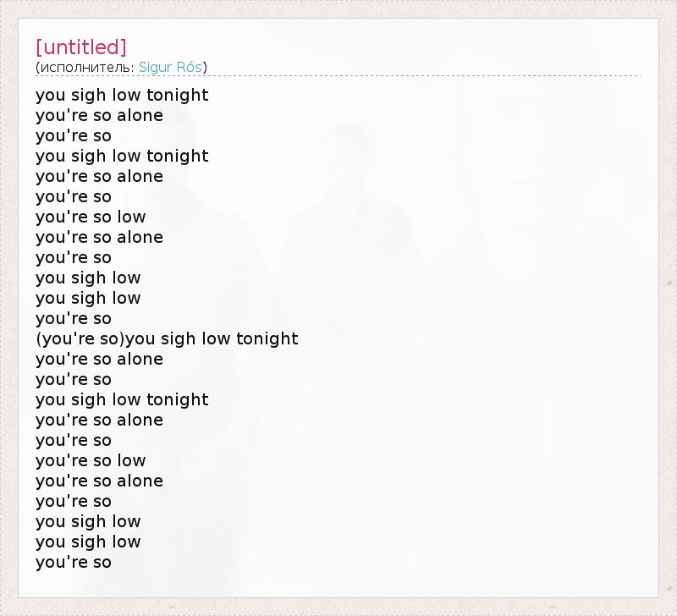Click the very last lyric line "you're so"

tap(74, 562)
